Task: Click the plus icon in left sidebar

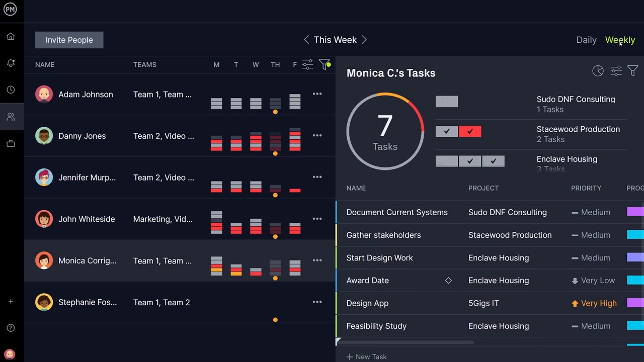Action: [x=11, y=301]
